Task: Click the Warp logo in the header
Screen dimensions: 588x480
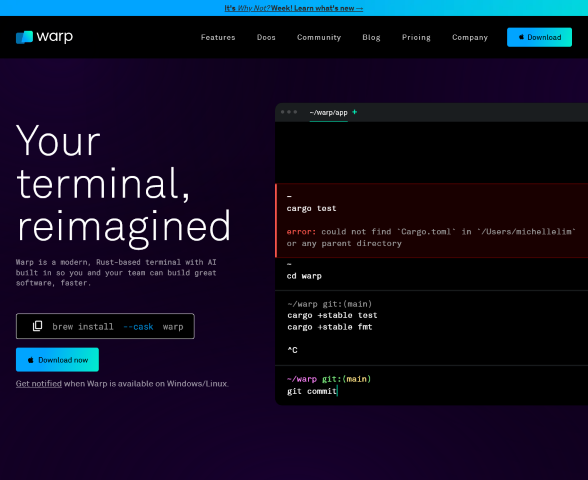Action: (44, 37)
